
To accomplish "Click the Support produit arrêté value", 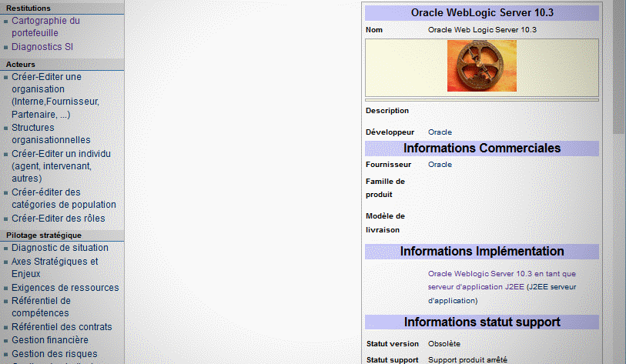I will click(467, 359).
